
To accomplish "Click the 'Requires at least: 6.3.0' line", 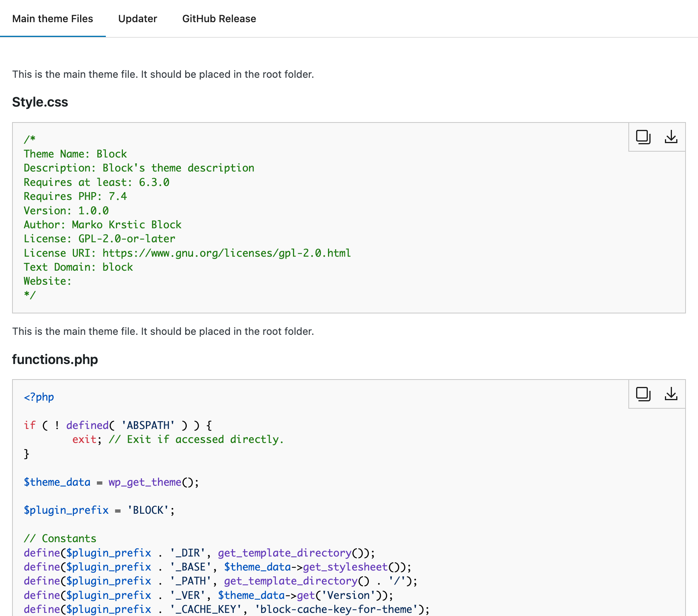I will click(x=96, y=182).
